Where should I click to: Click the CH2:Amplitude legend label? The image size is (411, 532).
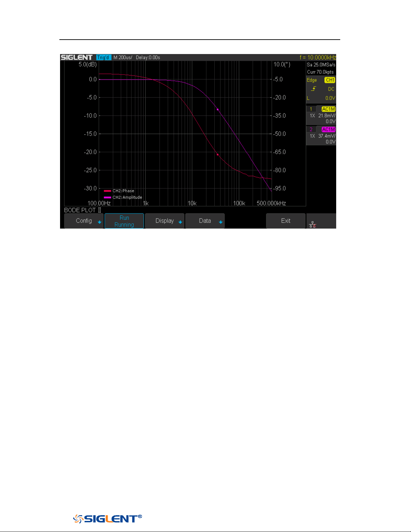[x=127, y=197]
